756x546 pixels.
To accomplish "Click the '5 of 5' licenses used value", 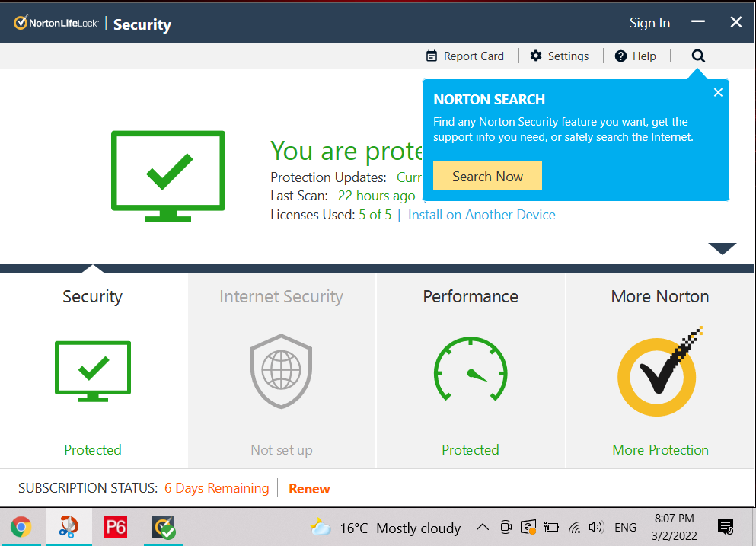I will pyautogui.click(x=375, y=215).
